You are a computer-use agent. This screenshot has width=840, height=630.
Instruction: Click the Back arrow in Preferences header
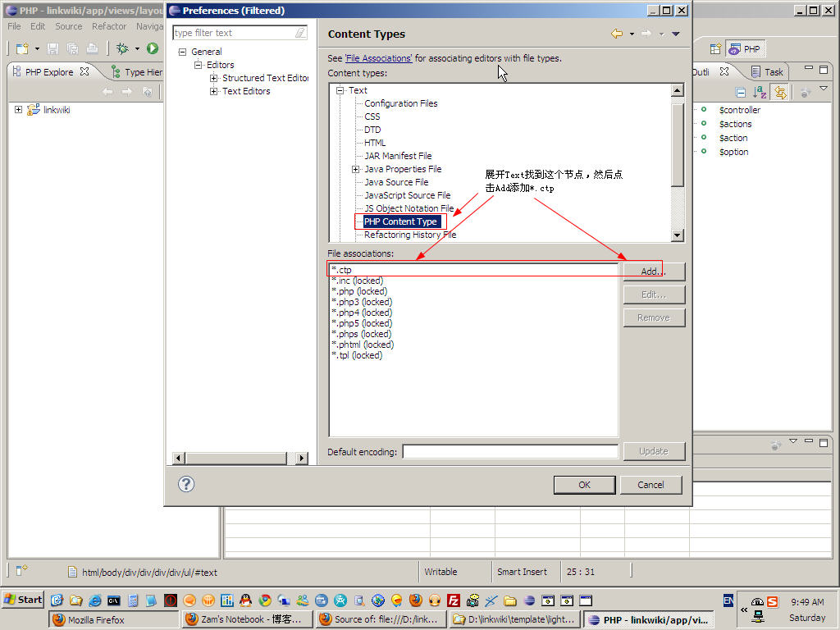tap(617, 34)
